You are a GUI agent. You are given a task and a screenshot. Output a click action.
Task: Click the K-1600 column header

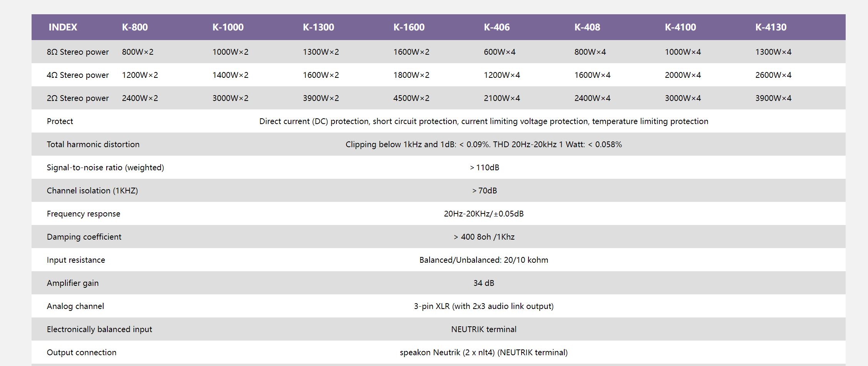(x=409, y=27)
